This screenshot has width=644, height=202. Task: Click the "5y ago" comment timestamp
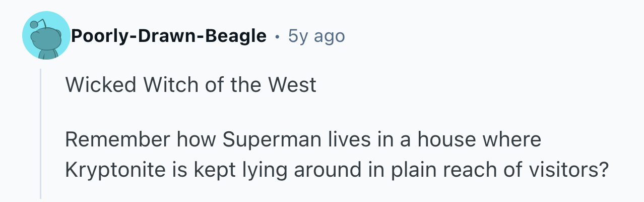(316, 36)
